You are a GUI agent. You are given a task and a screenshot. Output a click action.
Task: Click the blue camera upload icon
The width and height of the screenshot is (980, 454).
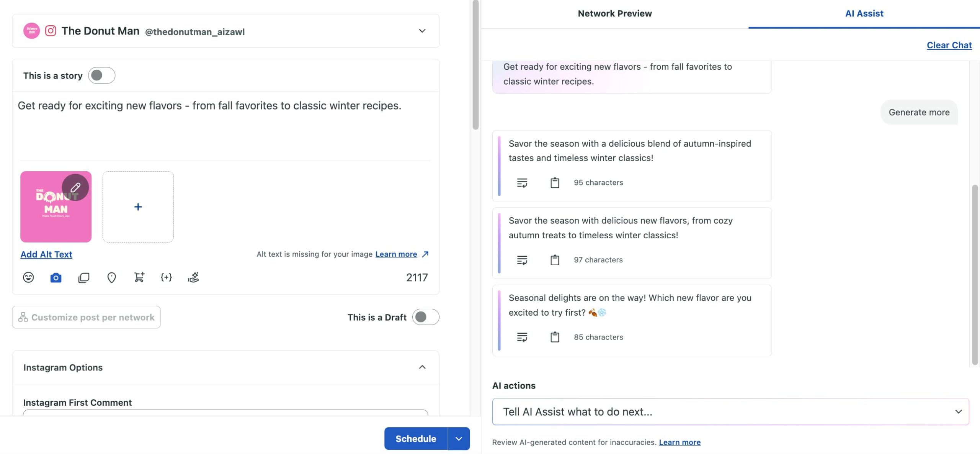click(56, 277)
